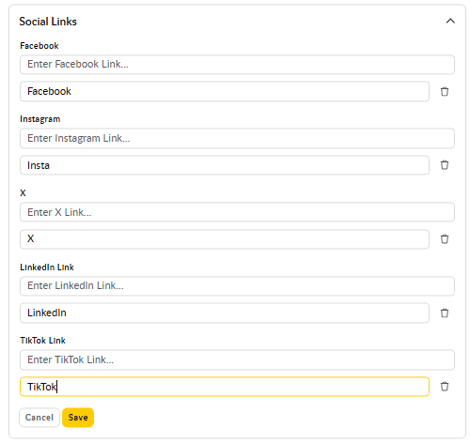Cancel the social links changes
Viewport: 470px width, 443px height.
pos(39,417)
